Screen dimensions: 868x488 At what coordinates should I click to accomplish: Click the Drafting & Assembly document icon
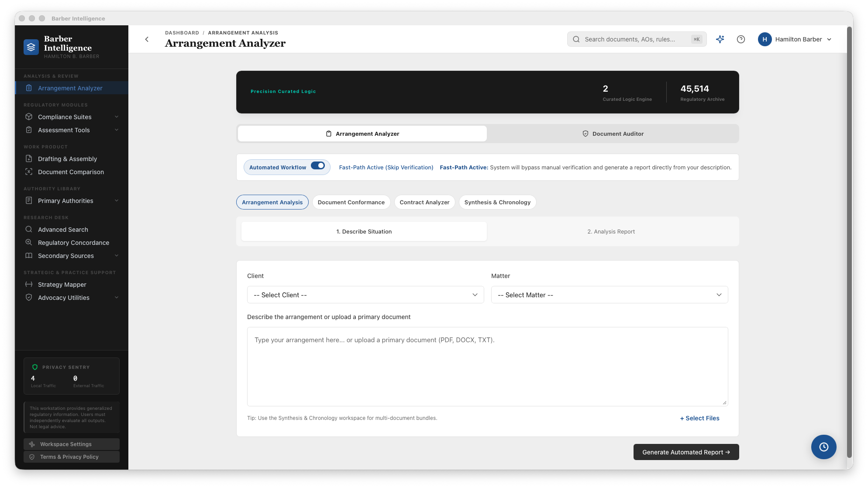(29, 158)
